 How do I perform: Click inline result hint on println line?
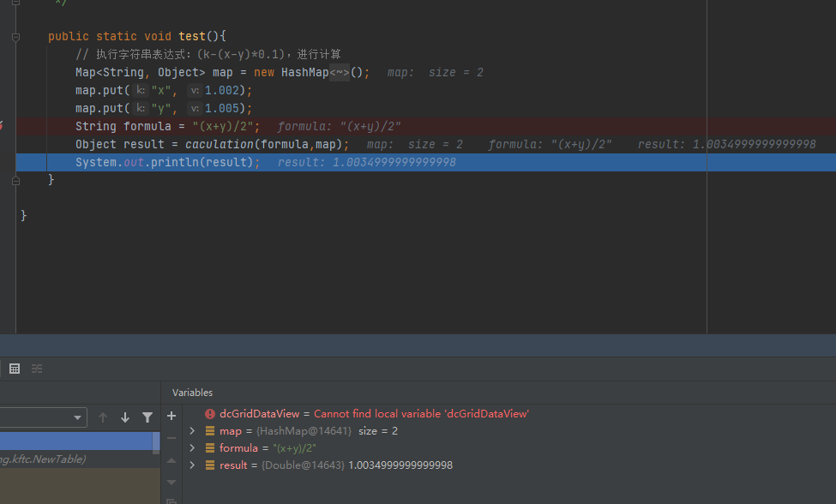click(x=367, y=163)
